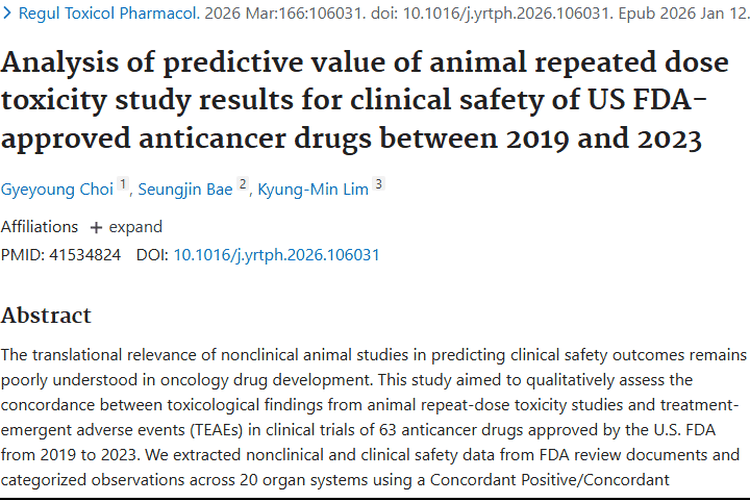This screenshot has height=500, width=750.
Task: Click the Abstract section heading
Action: coord(46,315)
